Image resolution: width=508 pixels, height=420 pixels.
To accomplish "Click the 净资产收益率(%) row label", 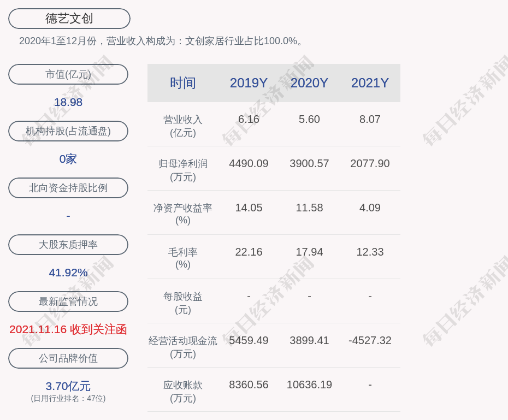I will [x=183, y=214].
